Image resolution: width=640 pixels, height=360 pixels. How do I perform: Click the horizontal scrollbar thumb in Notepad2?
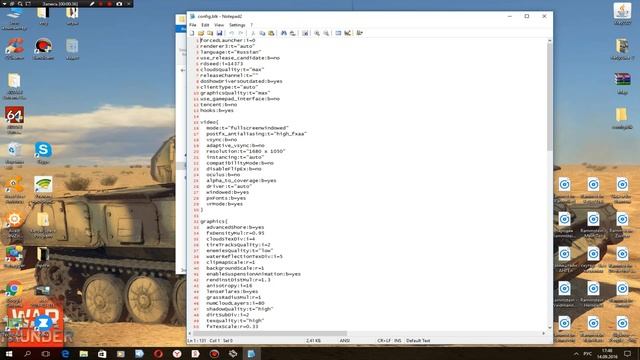pyautogui.click(x=270, y=333)
